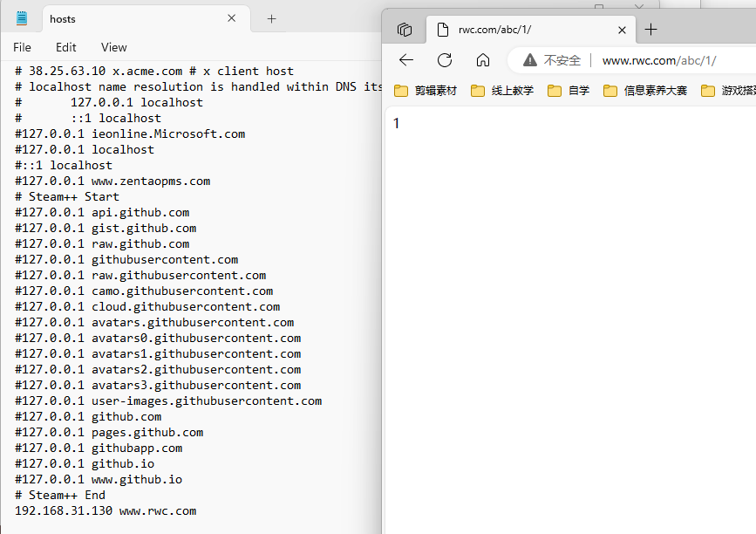This screenshot has height=534, width=756.
Task: Click the browser Back arrow
Action: click(406, 60)
